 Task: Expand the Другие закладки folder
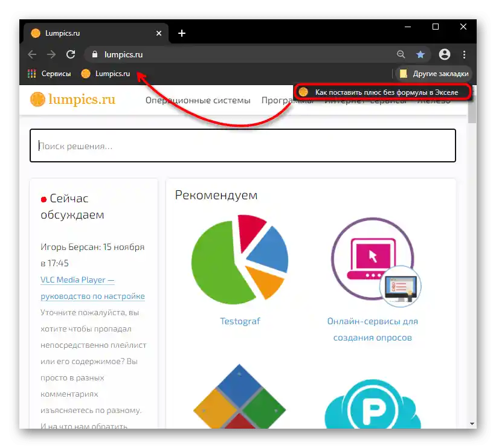434,74
